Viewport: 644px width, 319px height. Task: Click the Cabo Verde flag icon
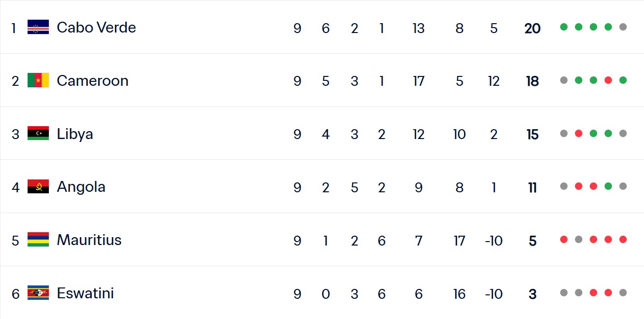(38, 27)
